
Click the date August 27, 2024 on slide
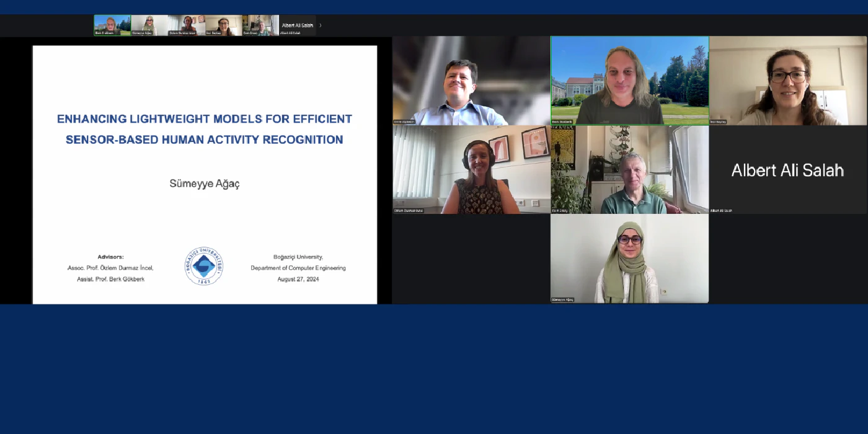(x=298, y=279)
